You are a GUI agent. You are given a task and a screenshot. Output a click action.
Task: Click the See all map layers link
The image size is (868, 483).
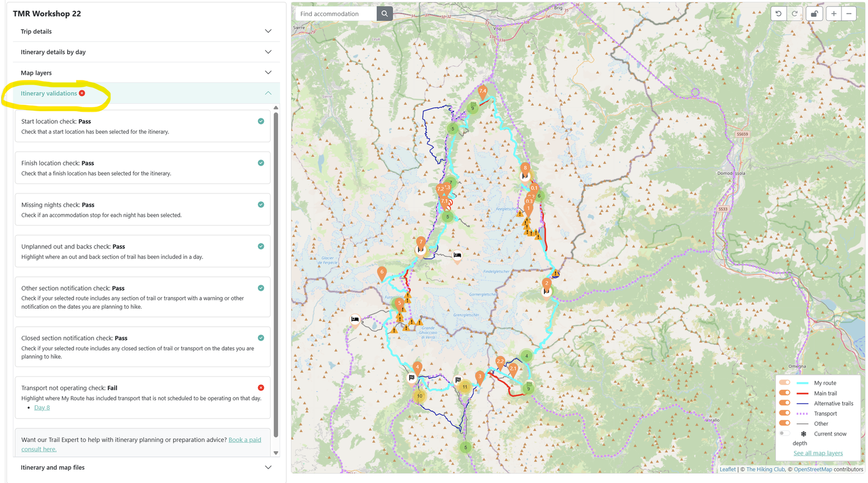click(x=818, y=453)
